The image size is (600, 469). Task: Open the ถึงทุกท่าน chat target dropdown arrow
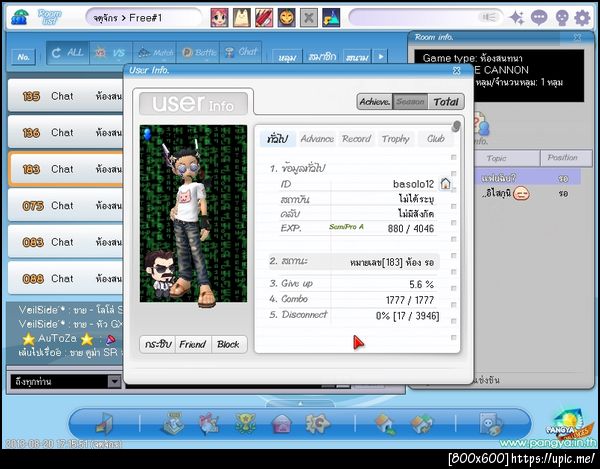coord(114,381)
